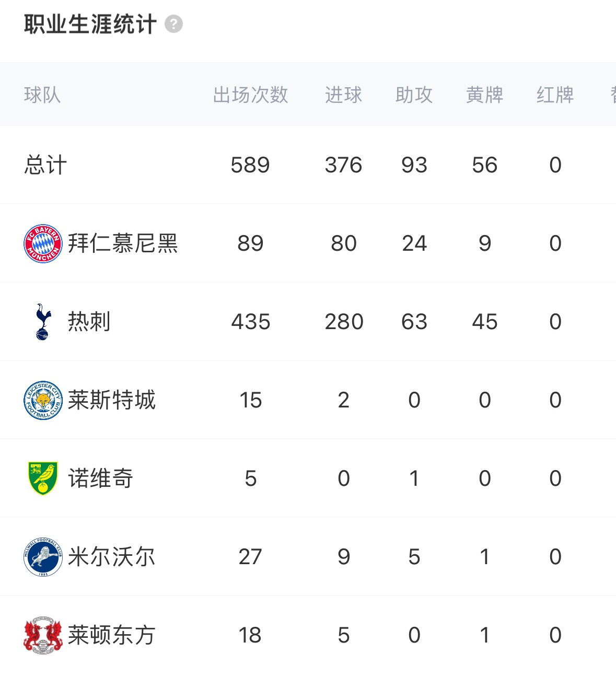Click the Leicester City badge
Viewport: 616px width, 677px height.
43,400
